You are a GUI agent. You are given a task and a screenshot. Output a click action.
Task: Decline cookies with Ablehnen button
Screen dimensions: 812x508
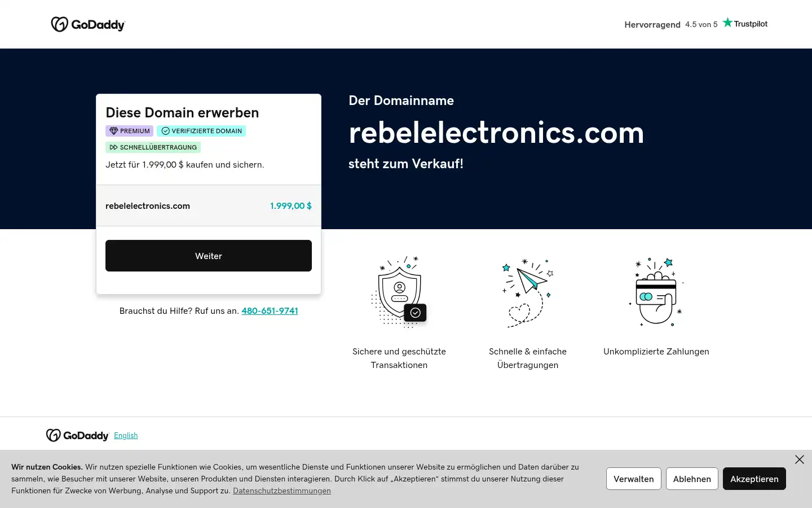[692, 479]
